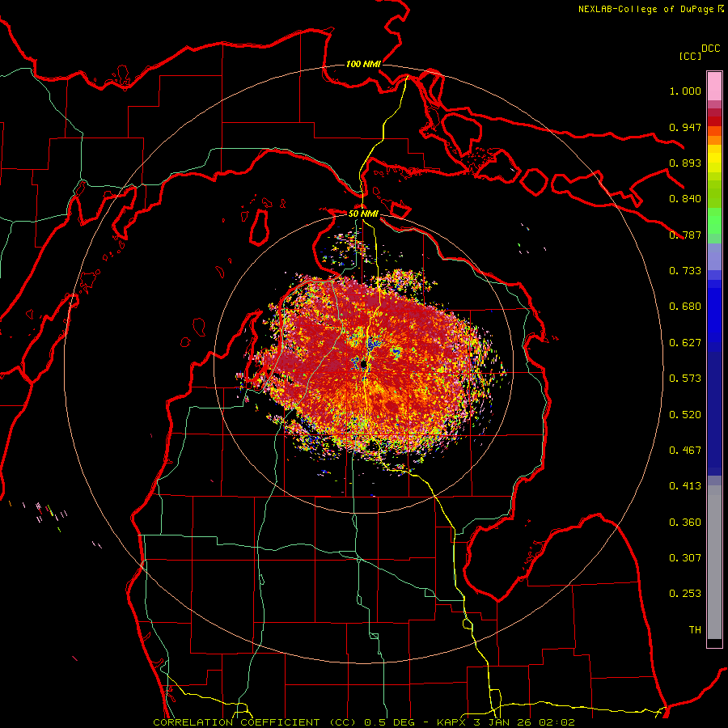
Task: Click the radar site center black dot
Action: pyautogui.click(x=363, y=364)
